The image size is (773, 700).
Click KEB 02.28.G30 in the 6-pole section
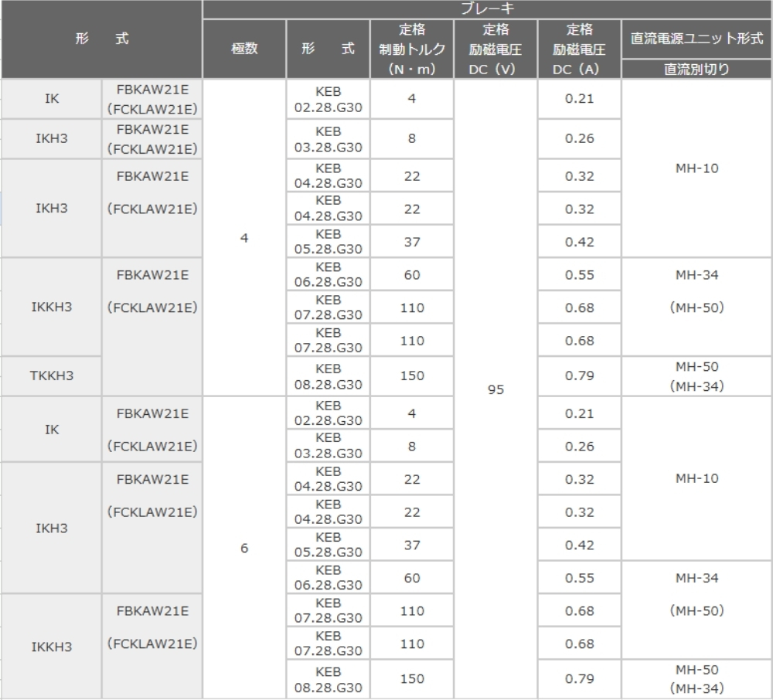pyautogui.click(x=329, y=413)
